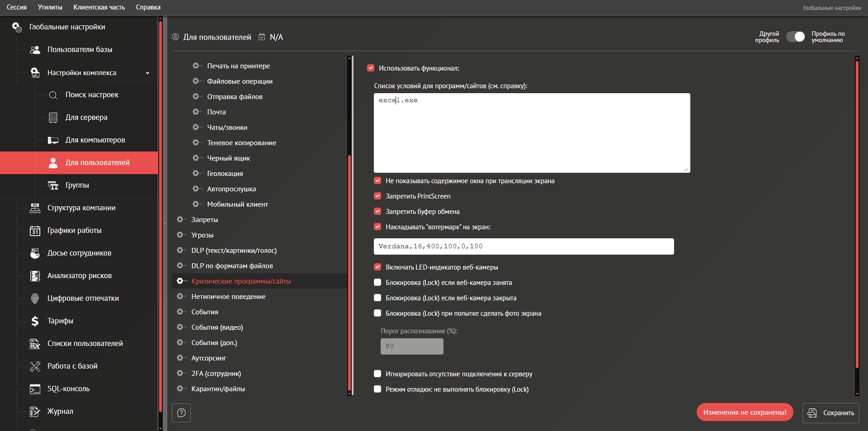Click the Company structure icon
Image resolution: width=868 pixels, height=431 pixels.
point(35,208)
